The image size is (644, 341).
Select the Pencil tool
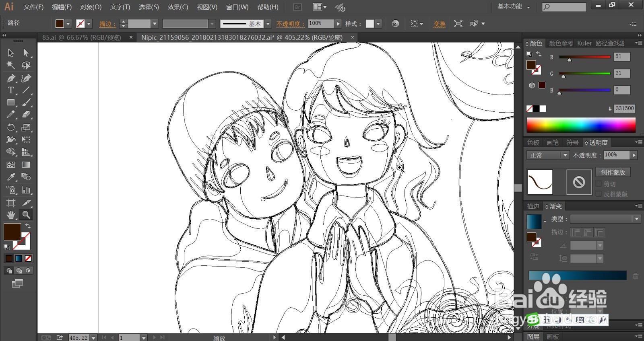point(11,115)
